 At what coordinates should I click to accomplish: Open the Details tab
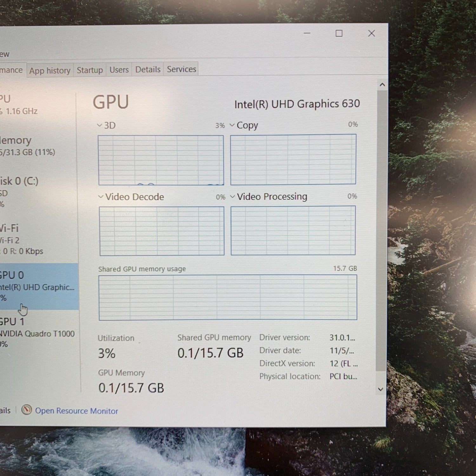148,69
